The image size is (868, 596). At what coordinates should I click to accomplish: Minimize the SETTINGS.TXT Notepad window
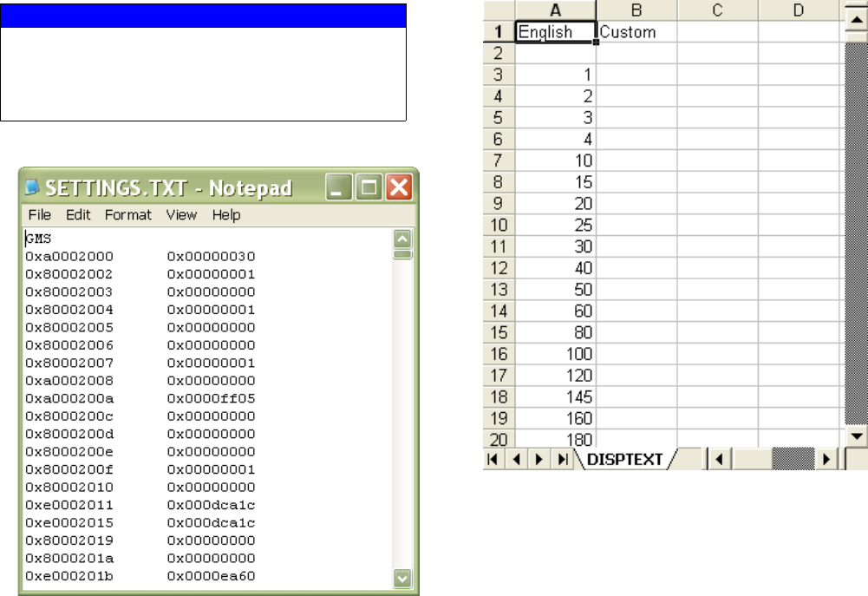pyautogui.click(x=338, y=187)
